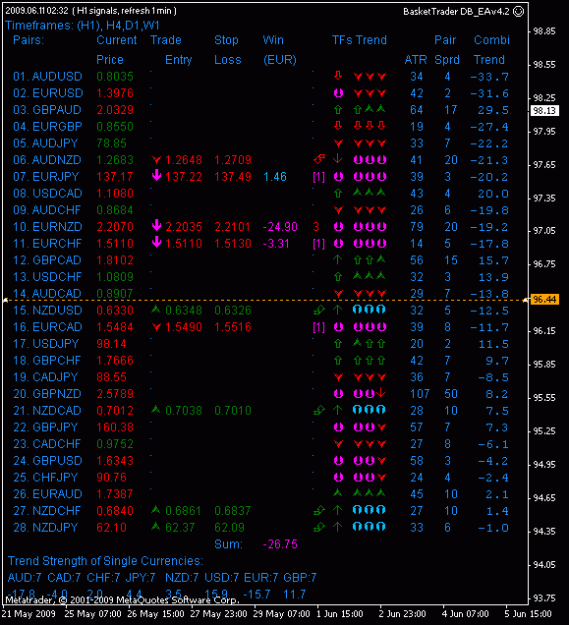This screenshot has height=625, width=569.
Task: Click the orange 96.44 price level label
Action: click(545, 299)
